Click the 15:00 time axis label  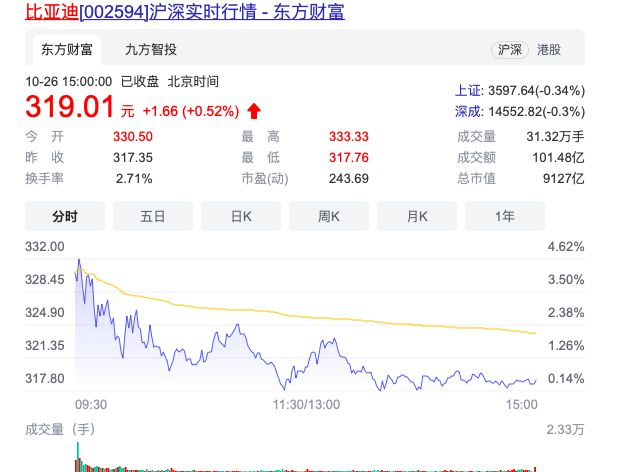[x=522, y=404]
